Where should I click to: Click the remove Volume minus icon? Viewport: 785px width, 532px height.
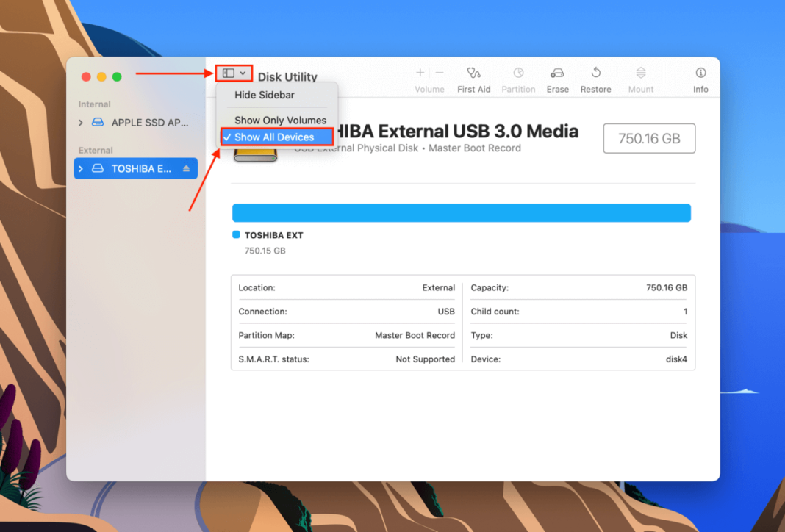point(439,73)
